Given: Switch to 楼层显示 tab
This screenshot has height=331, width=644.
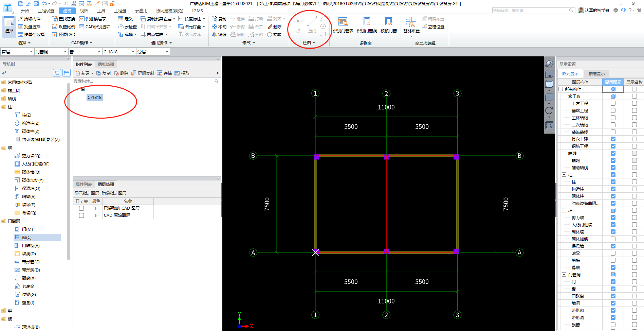Looking at the screenshot, I should click(x=597, y=73).
